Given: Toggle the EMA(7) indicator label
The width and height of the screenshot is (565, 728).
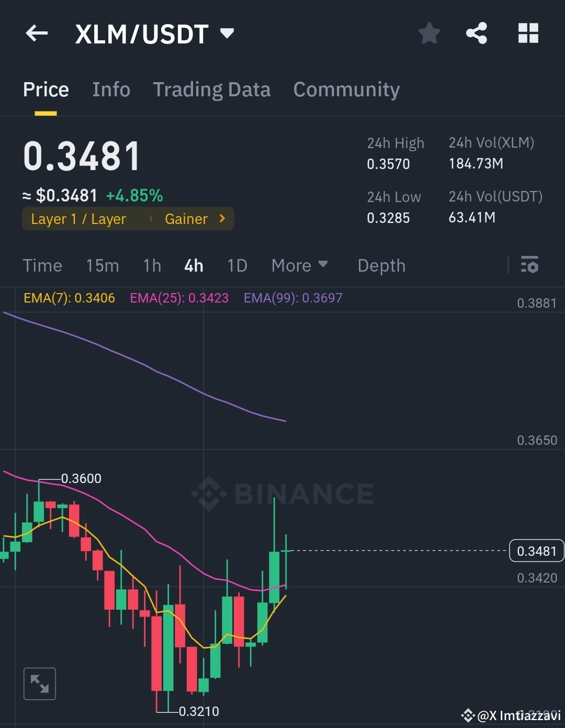Looking at the screenshot, I should pos(69,298).
